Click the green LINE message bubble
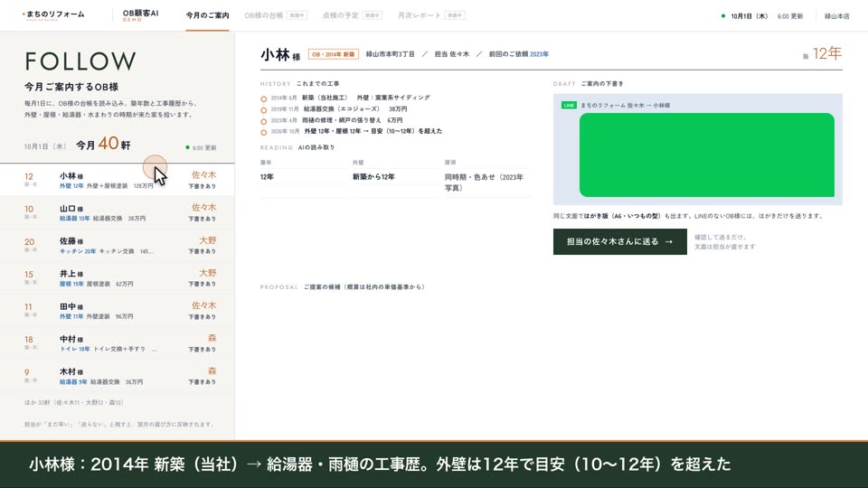Viewport: 868px width, 488px height. 707,155
